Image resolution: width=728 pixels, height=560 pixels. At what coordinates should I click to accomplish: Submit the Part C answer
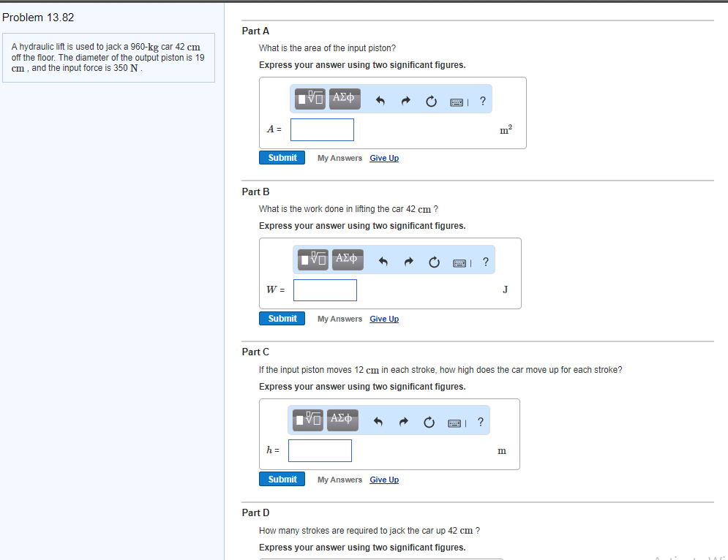click(x=282, y=480)
